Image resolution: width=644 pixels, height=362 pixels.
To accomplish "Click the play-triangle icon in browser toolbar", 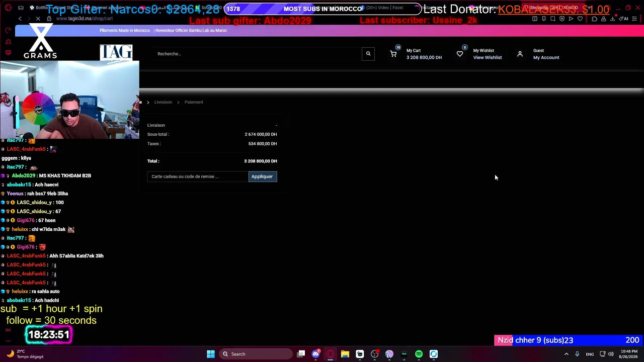I will pyautogui.click(x=571, y=19).
